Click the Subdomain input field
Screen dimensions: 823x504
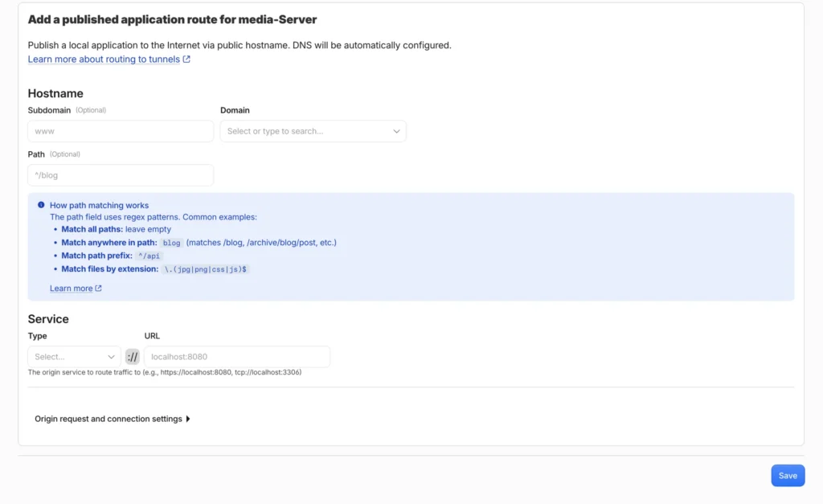(121, 131)
